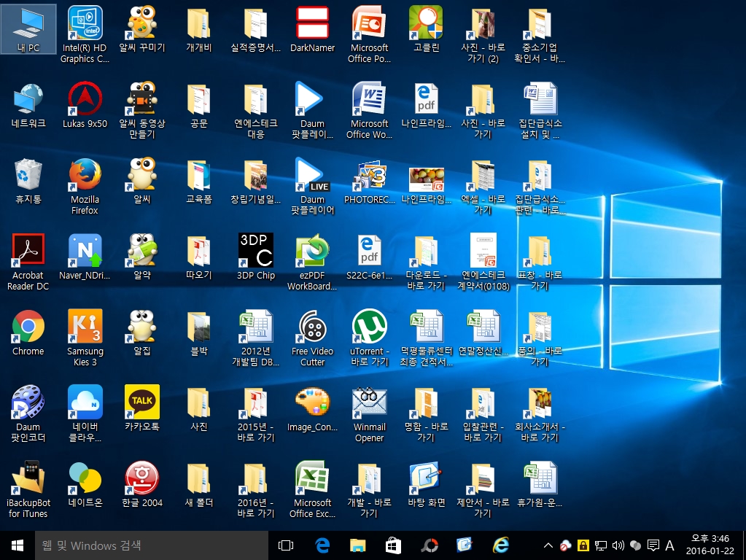Select the Daum 팟플레이어 LIVE shortcut

click(x=312, y=186)
